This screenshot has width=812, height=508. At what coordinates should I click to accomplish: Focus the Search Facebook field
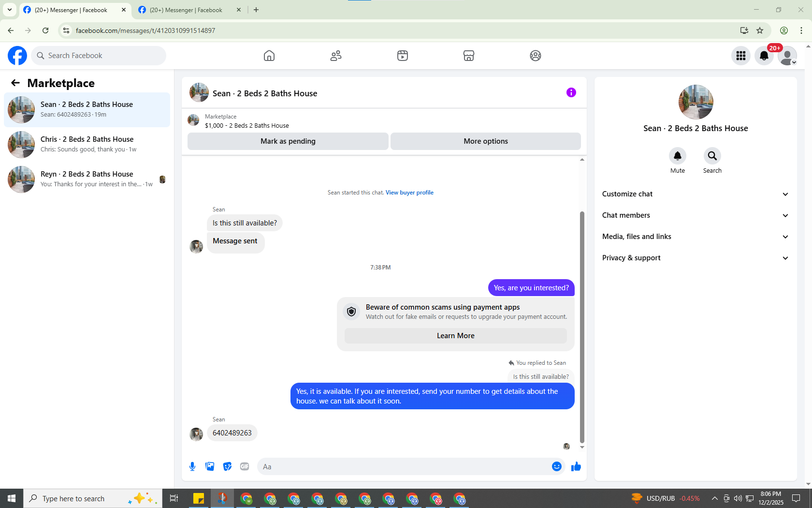pyautogui.click(x=99, y=56)
